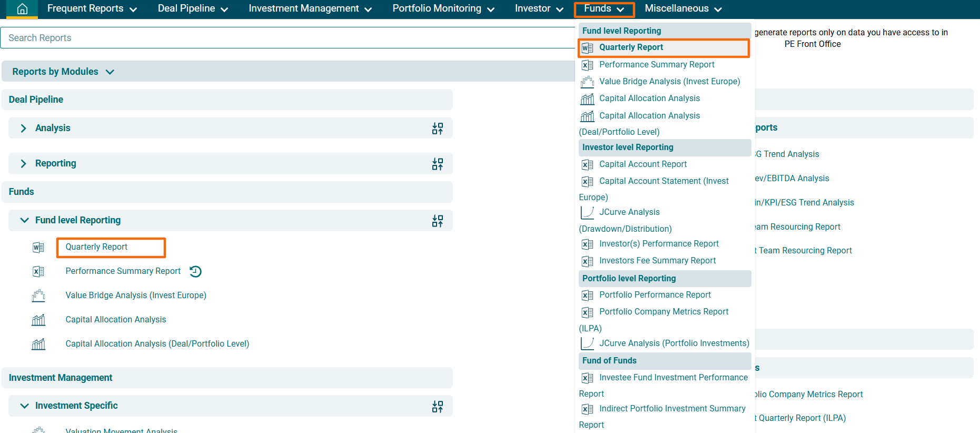Click JCurve Analysis chart icon in Funds menu

[587, 212]
